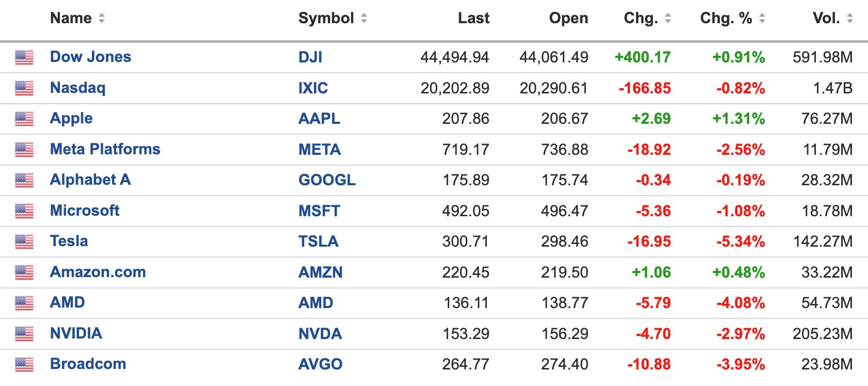Screen dimensions: 868x386
Task: Click the AVGO ticker symbol
Action: click(320, 364)
